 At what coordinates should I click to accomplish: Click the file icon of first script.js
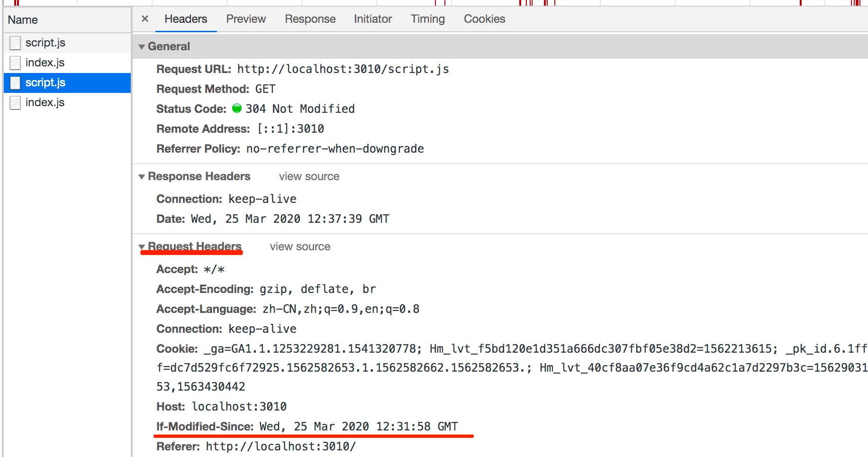pos(15,43)
